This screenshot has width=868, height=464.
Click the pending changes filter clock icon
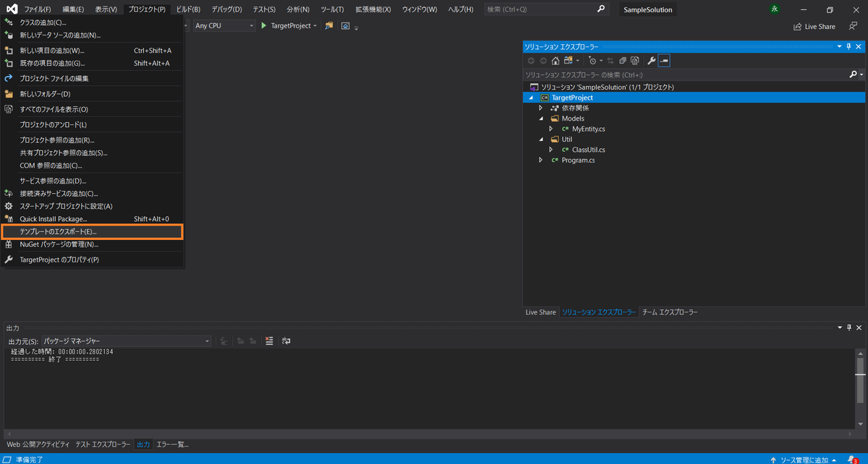tap(592, 61)
